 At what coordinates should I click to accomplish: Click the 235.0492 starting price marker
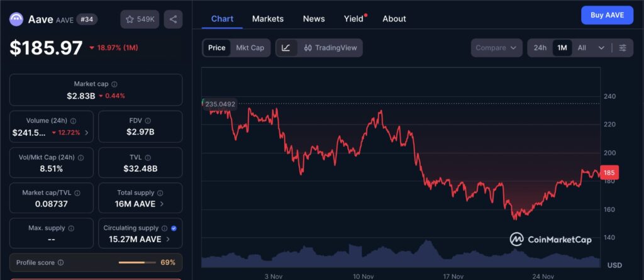[220, 104]
